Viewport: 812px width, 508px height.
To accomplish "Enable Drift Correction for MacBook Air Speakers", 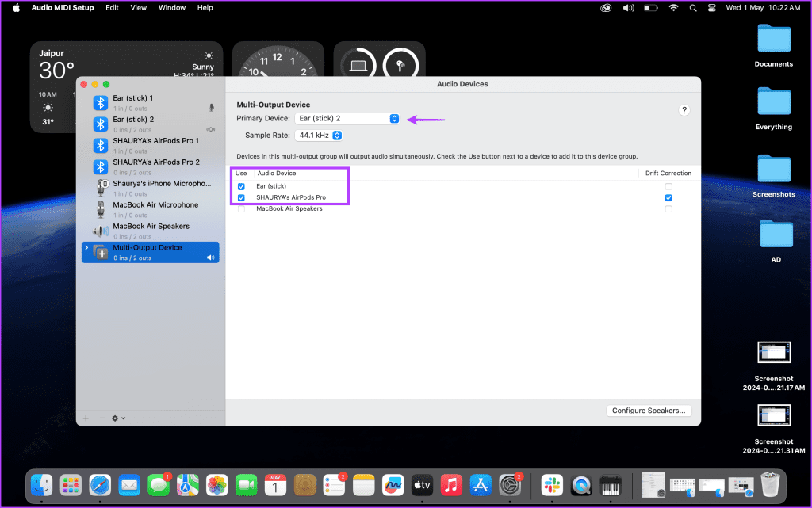I will coord(668,209).
